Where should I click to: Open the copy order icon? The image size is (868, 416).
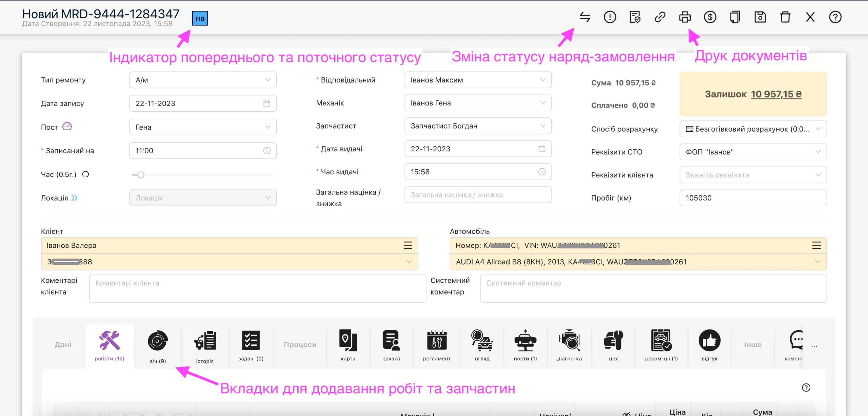pyautogui.click(x=735, y=17)
